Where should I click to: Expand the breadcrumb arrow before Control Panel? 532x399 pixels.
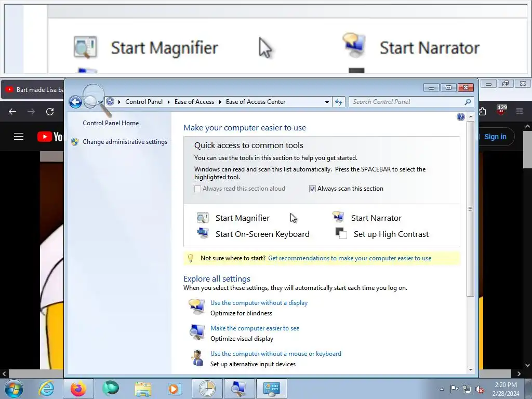(119, 102)
